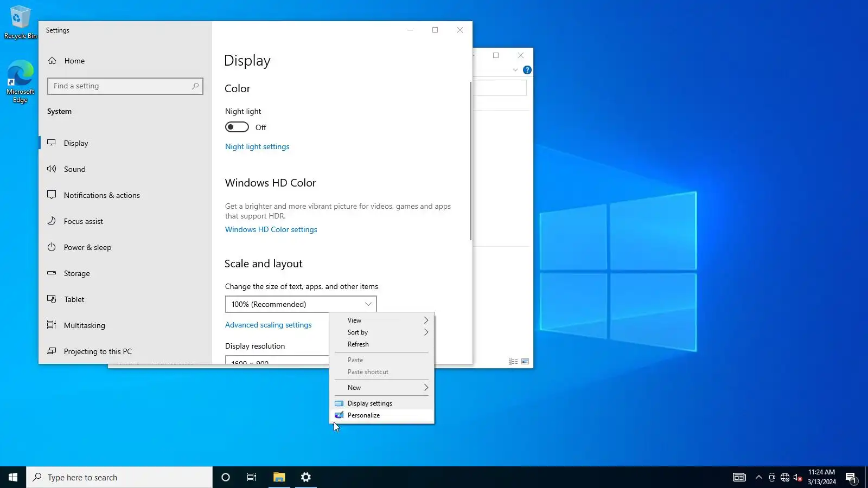The width and height of the screenshot is (868, 488).
Task: Open Notifications & actions via its icon
Action: tap(52, 195)
